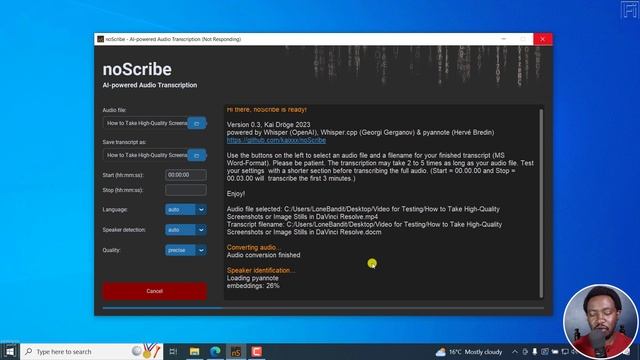
Task: Click the Save transcript as path field
Action: pyautogui.click(x=145, y=156)
